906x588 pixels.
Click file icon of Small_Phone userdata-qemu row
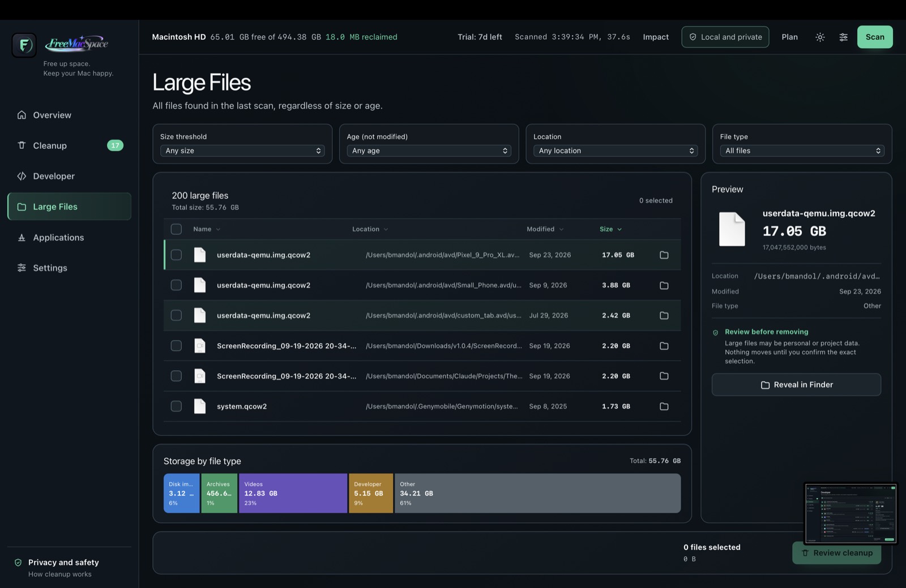(x=200, y=285)
